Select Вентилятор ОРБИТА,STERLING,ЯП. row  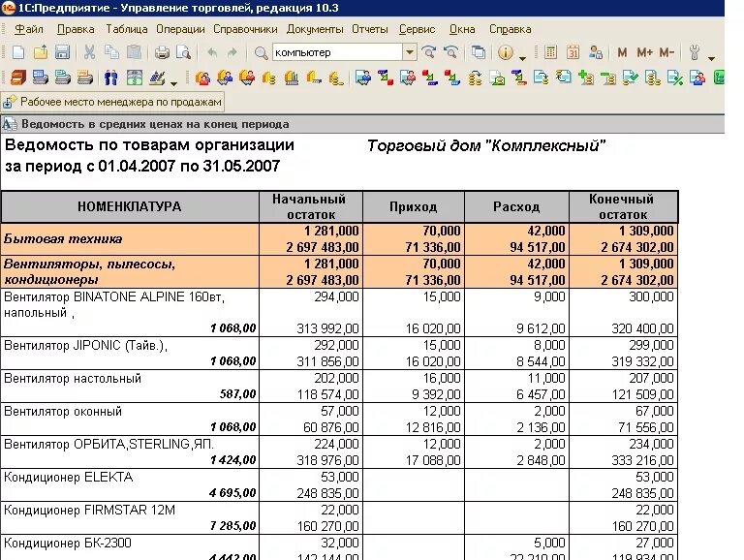point(339,451)
